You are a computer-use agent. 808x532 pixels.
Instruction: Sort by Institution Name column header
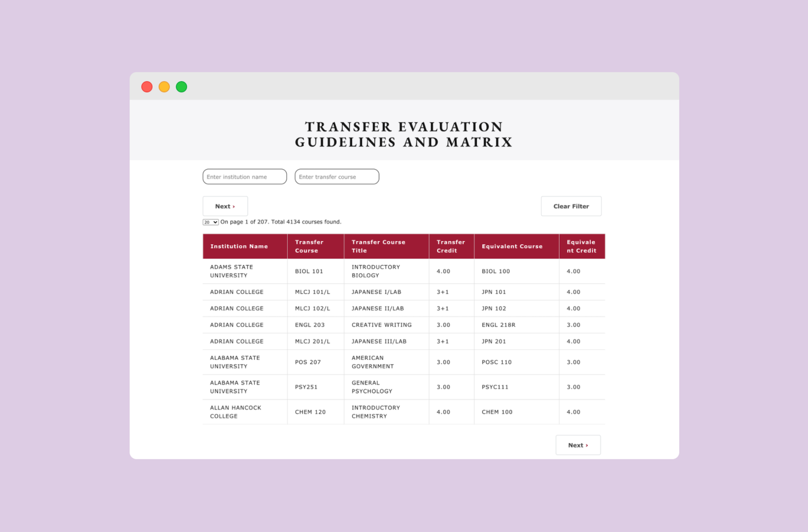239,247
